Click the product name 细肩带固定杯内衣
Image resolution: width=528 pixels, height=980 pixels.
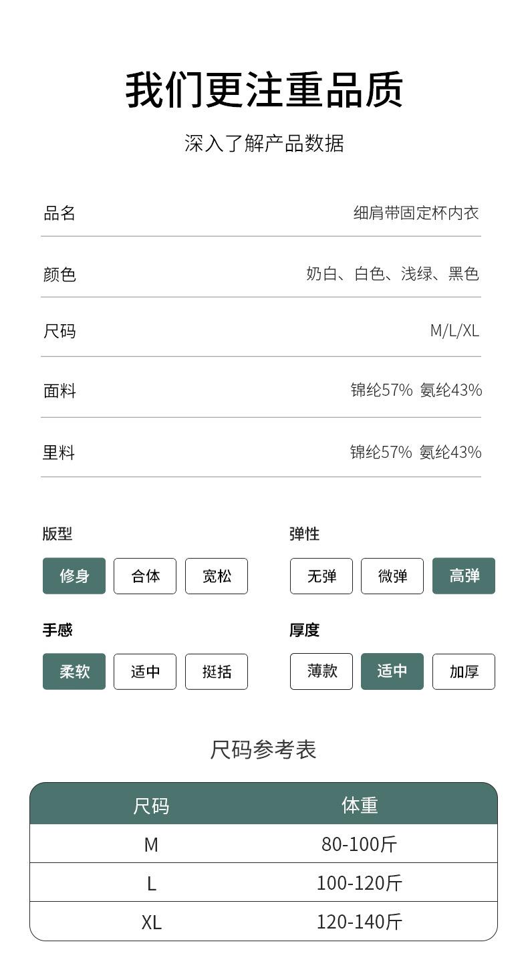pos(416,213)
